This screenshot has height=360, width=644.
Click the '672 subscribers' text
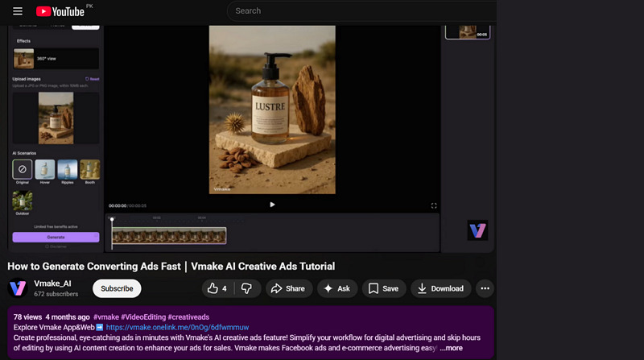[x=56, y=294]
